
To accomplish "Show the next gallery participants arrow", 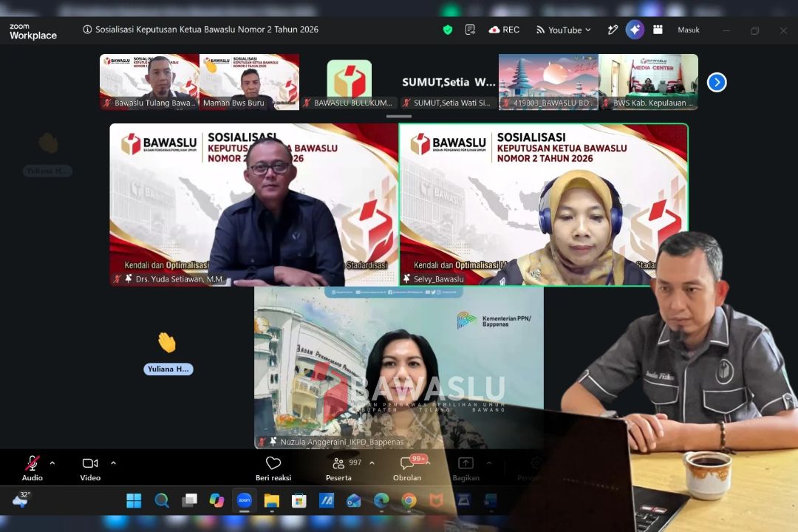I will click(x=717, y=82).
